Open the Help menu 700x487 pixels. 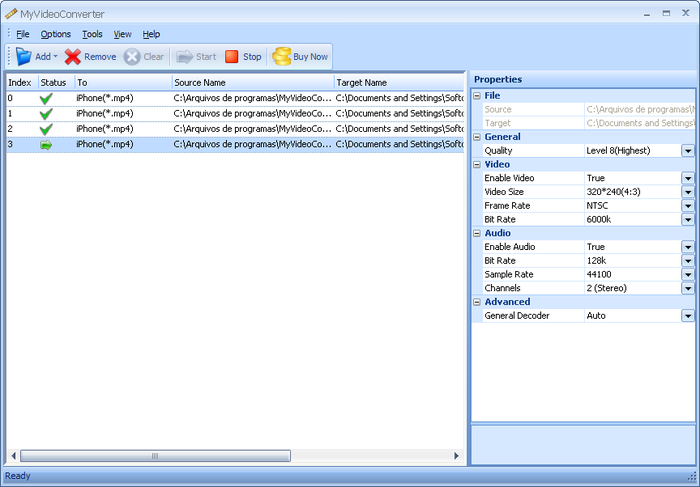(x=151, y=34)
